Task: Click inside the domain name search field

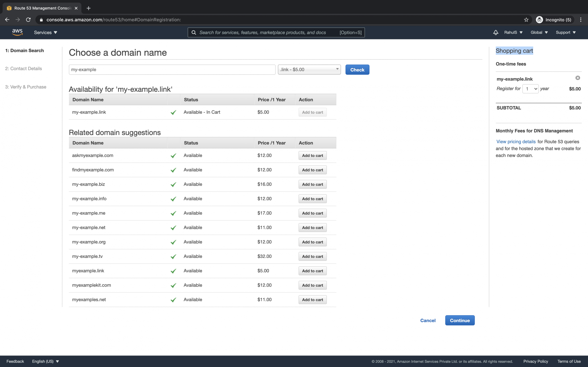Action: point(172,69)
